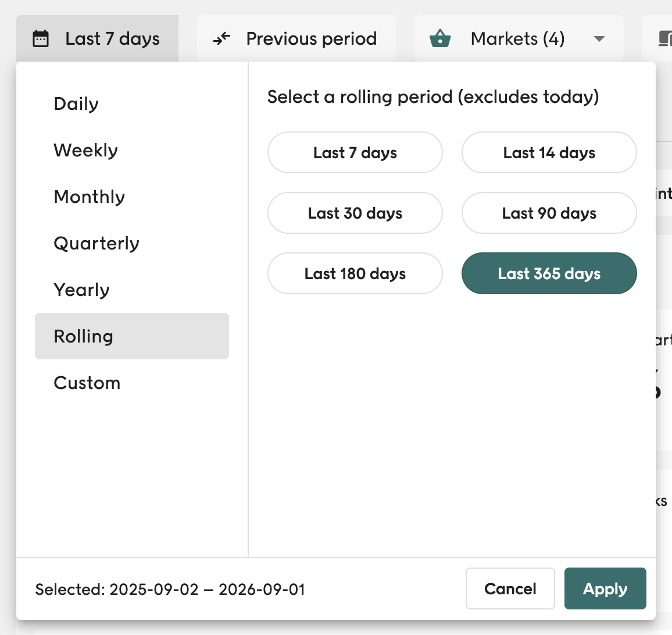This screenshot has height=635, width=672.
Task: Click the Cancel button
Action: [510, 588]
